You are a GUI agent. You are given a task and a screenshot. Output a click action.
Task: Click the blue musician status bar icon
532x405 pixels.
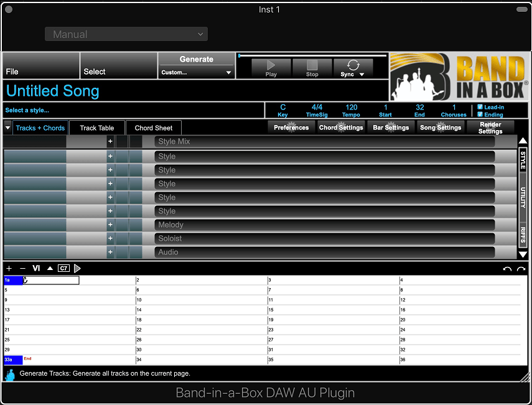tap(11, 375)
